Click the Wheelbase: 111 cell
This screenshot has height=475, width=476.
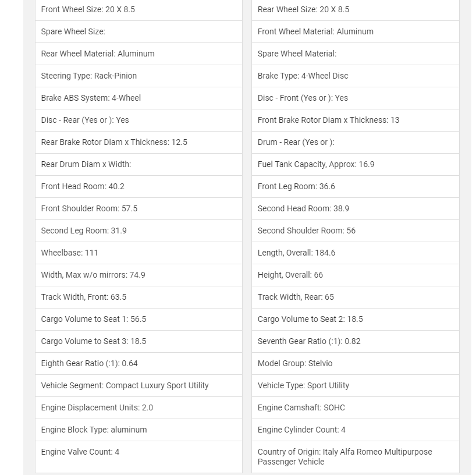pos(70,253)
